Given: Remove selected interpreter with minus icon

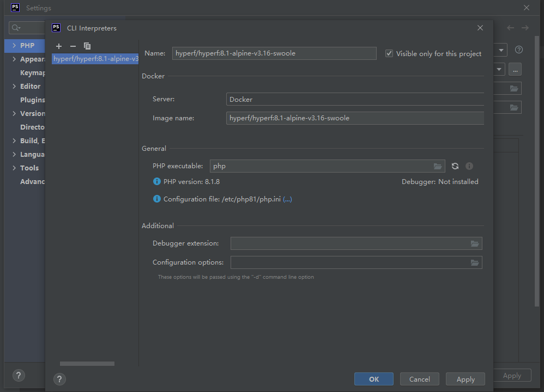Looking at the screenshot, I should [x=73, y=46].
